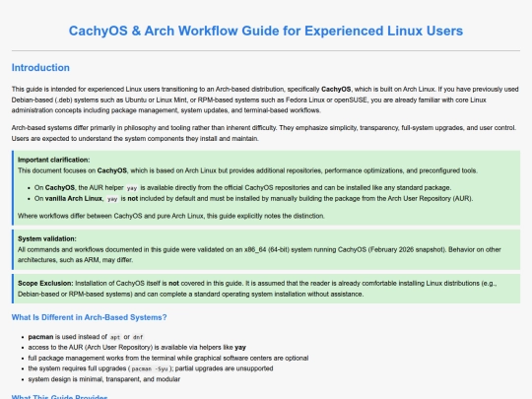This screenshot has height=399, width=532.
Task: Click the partially visible heading 'What This Guide Provides'
Action: (x=59, y=397)
